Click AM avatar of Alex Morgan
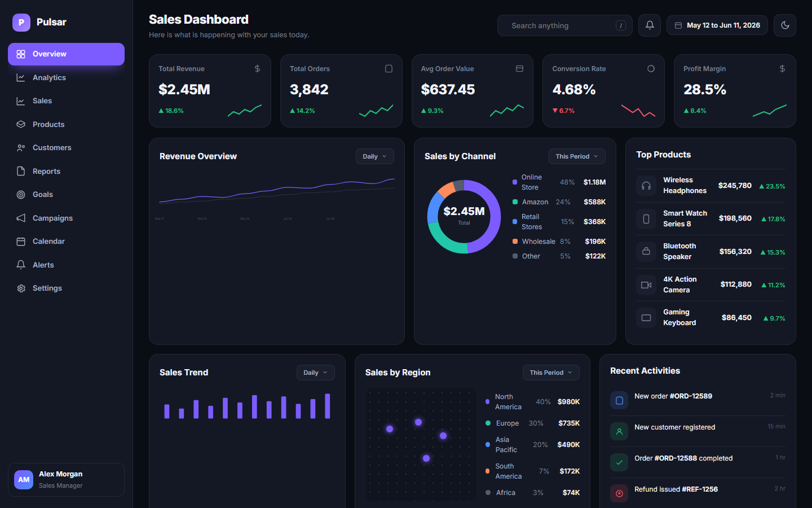The height and width of the screenshot is (508, 812). 24,480
